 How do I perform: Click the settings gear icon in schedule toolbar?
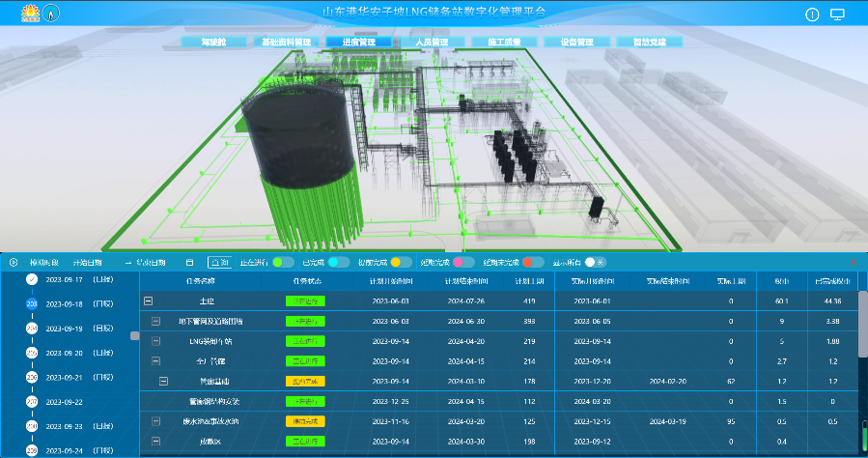(x=14, y=262)
